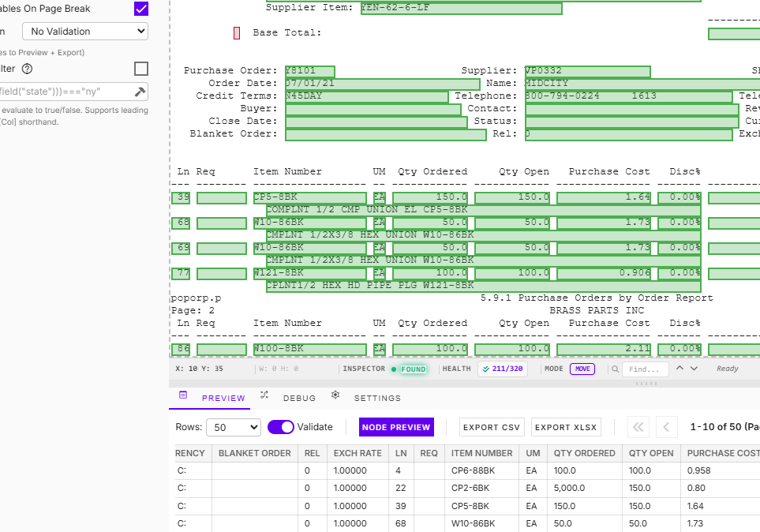The height and width of the screenshot is (532, 760).
Task: Go to previous page with left arrow
Action: tap(666, 427)
